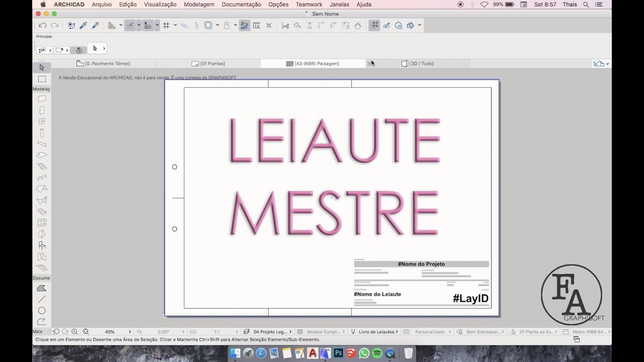Open 04 Projeto Leg... layer combination popup

[267, 332]
